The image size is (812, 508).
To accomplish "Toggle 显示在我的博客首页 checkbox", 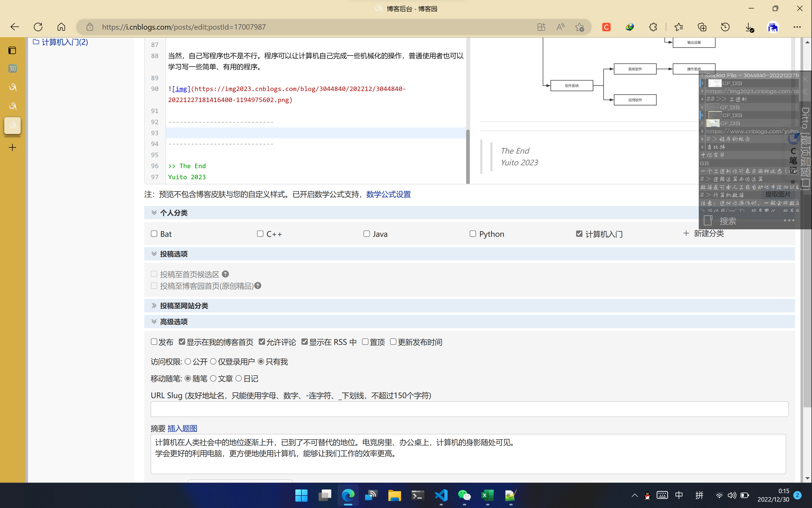I will [x=182, y=342].
